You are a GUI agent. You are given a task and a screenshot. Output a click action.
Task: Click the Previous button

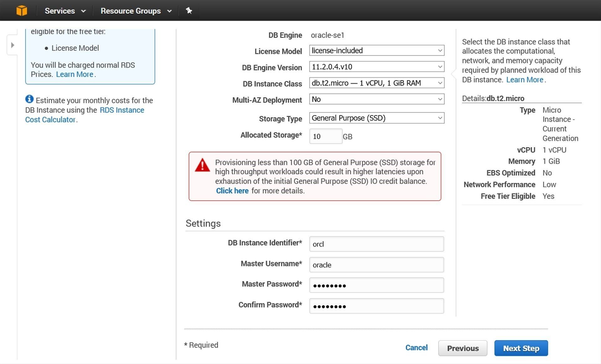(463, 348)
